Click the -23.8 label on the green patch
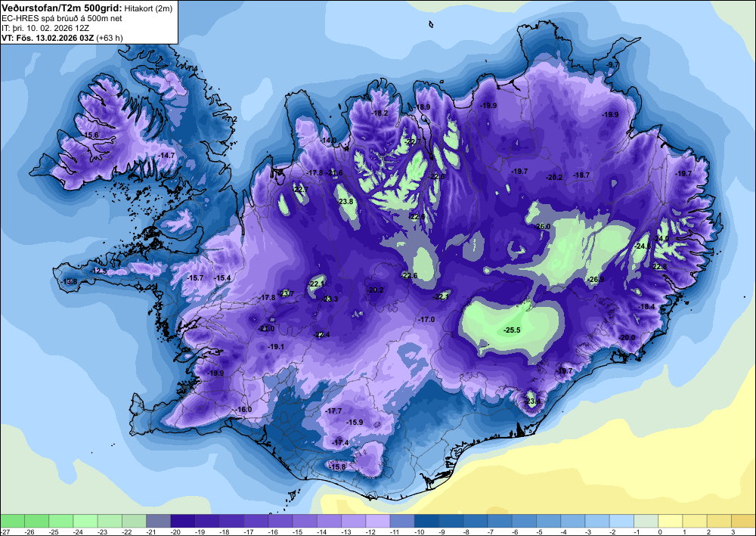 [x=345, y=202]
